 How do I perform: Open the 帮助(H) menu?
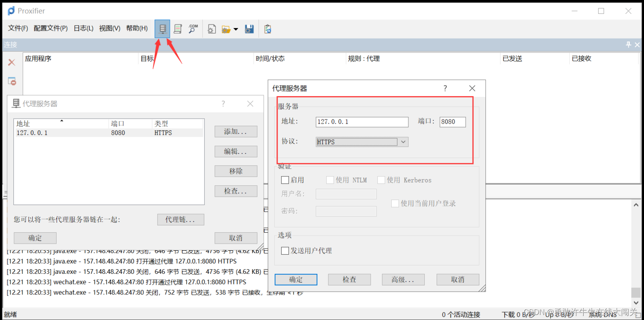137,28
